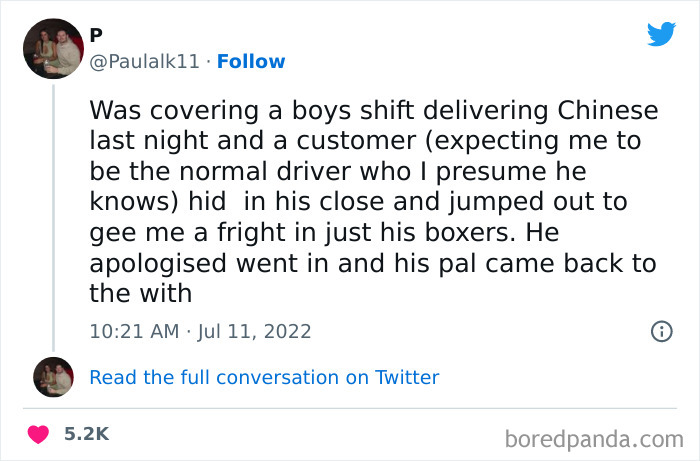
Task: Open the tweet info circle icon
Action: [x=661, y=331]
